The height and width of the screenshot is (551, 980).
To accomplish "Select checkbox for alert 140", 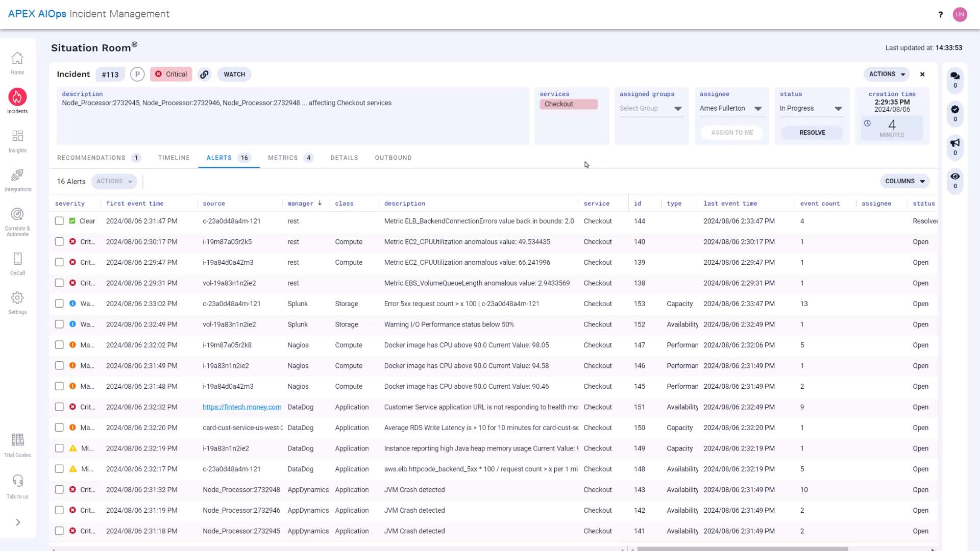I will pyautogui.click(x=59, y=242).
